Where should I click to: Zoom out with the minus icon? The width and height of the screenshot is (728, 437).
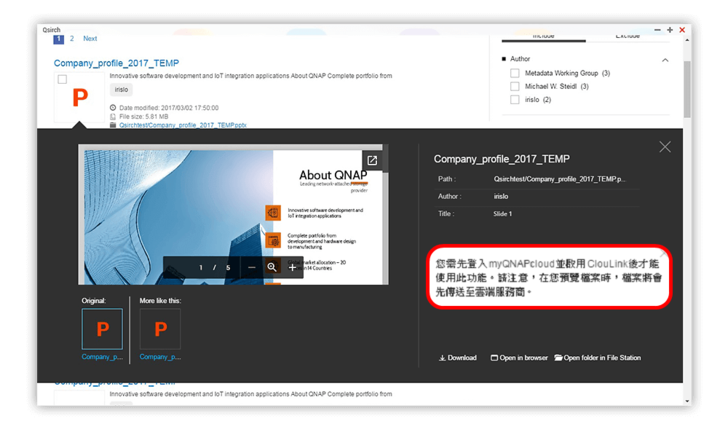252,267
